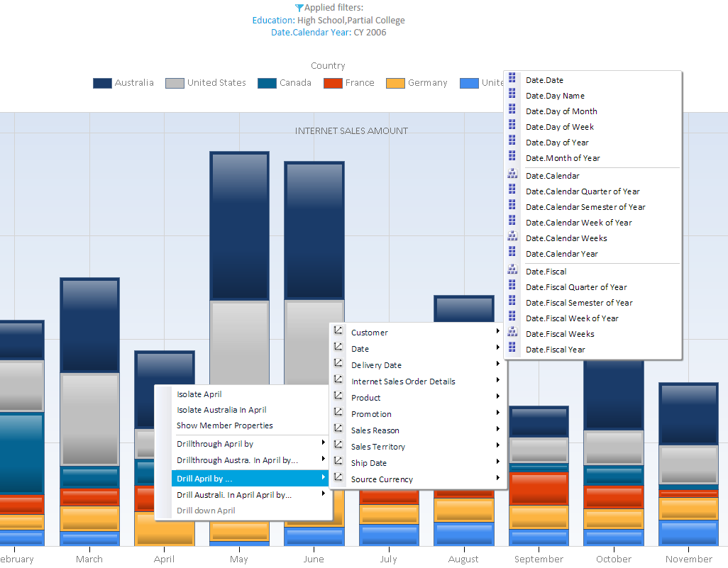Click the hierarchy icon beside Date.Calendar

coord(512,174)
